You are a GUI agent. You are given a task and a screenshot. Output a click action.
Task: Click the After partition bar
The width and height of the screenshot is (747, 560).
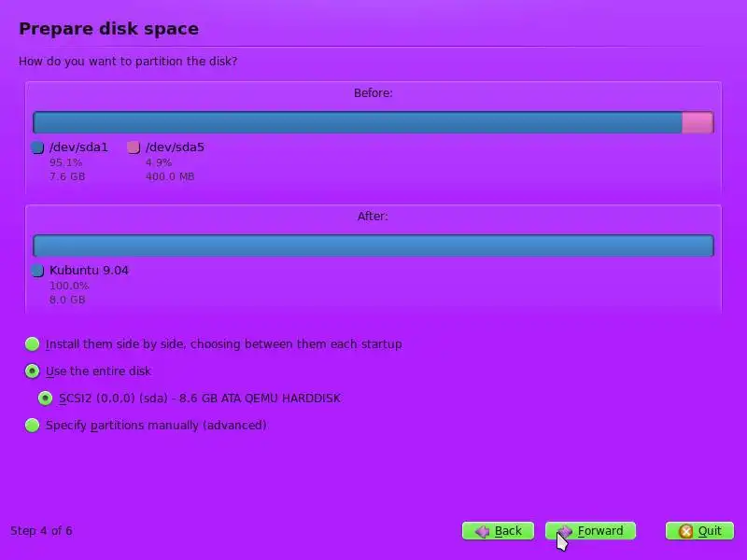click(x=373, y=245)
